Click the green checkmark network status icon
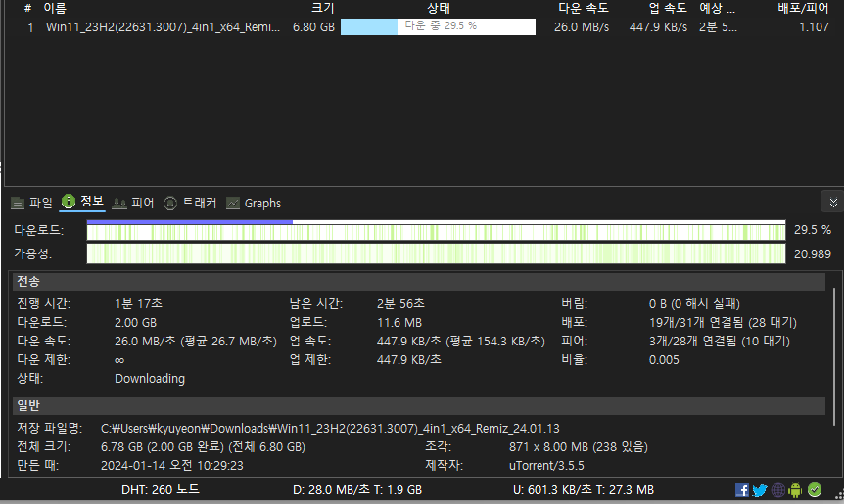This screenshot has height=504, width=844. [815, 490]
